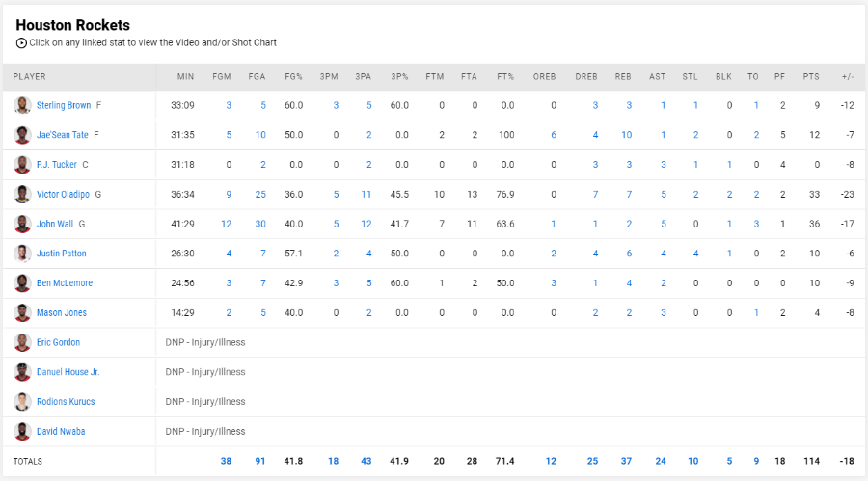The image size is (868, 481).
Task: View John Wall's 12 field goals made
Action: 226,224
